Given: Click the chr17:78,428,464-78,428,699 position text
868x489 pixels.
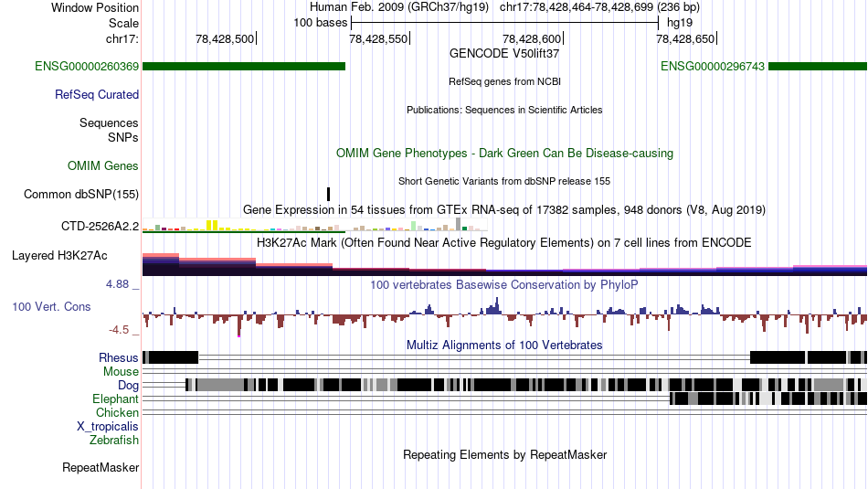Looking at the screenshot, I should [599, 7].
